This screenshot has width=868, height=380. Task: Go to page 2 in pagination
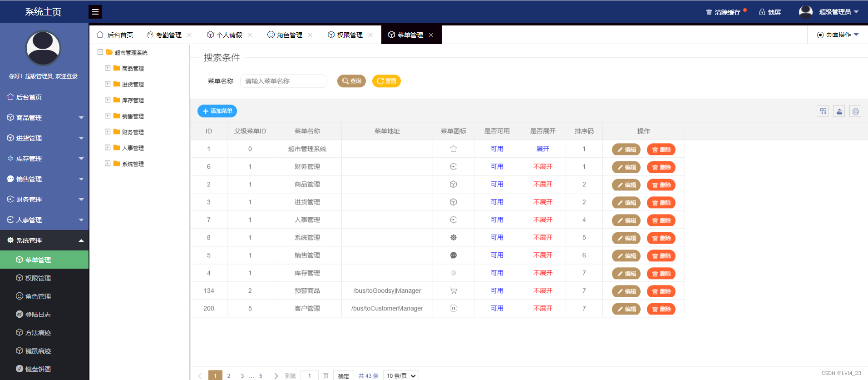pos(229,376)
